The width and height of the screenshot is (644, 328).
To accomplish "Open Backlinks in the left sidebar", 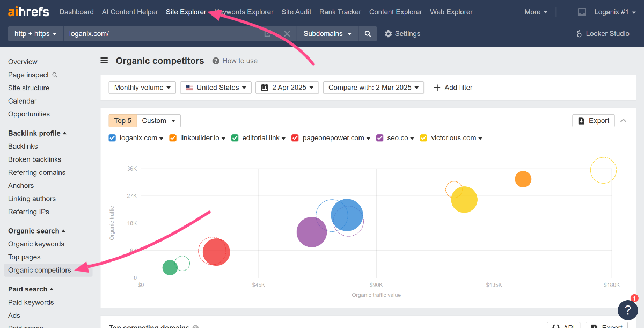I will (23, 146).
